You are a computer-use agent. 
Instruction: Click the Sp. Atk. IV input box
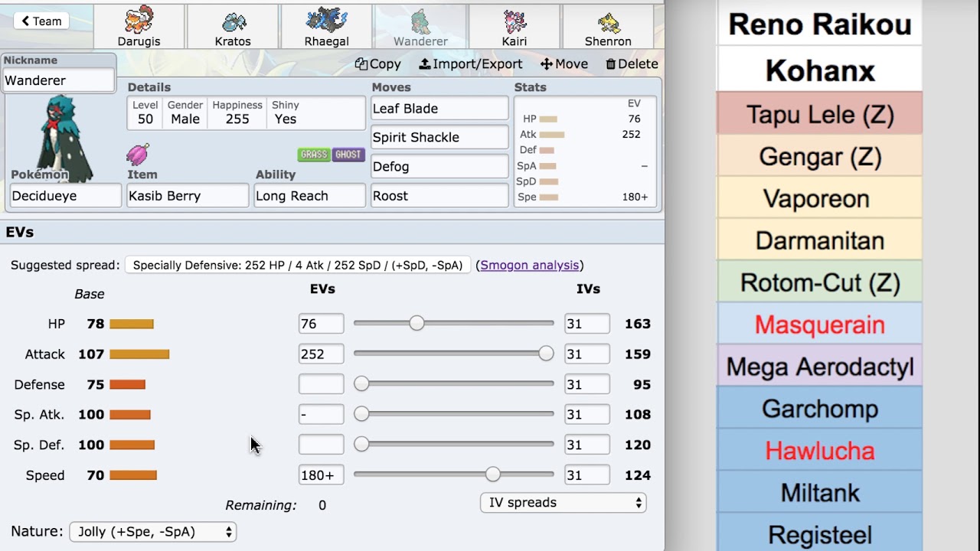tap(587, 415)
